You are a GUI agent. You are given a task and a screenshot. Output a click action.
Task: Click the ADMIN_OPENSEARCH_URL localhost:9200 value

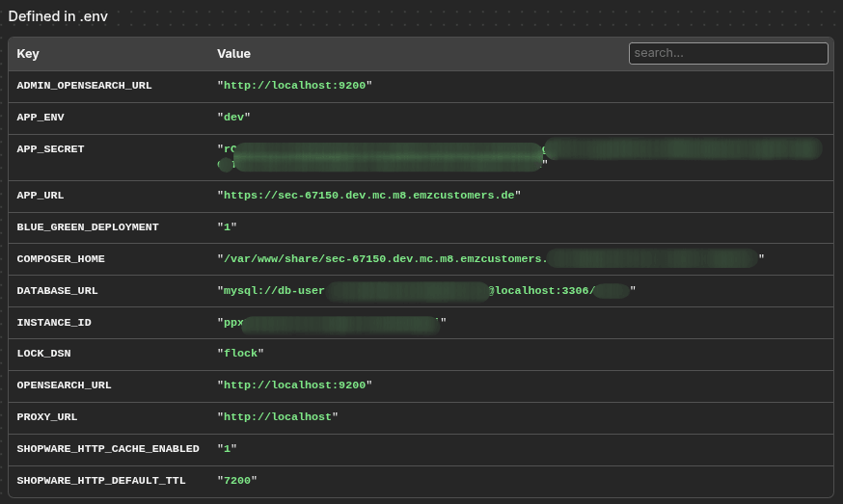pos(294,86)
